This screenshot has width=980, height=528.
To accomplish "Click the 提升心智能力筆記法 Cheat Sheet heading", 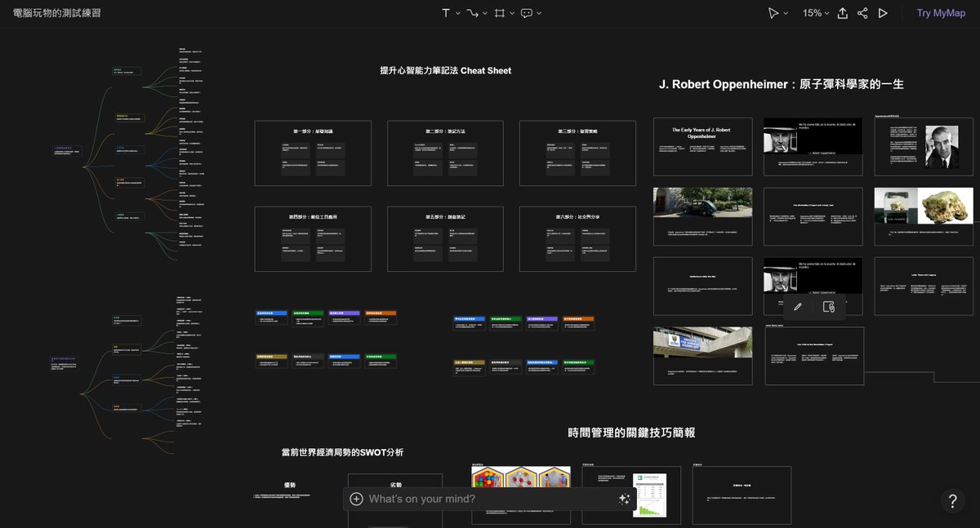I will (x=445, y=71).
